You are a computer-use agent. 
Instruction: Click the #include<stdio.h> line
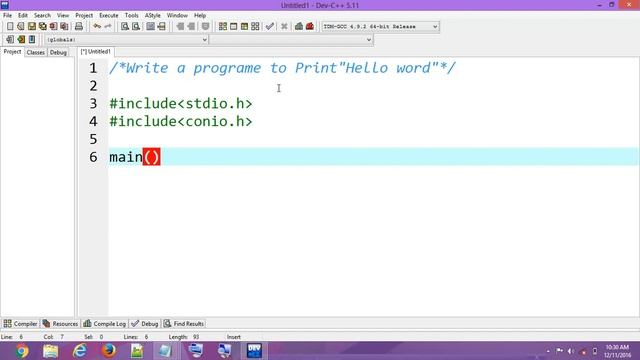pyautogui.click(x=181, y=104)
